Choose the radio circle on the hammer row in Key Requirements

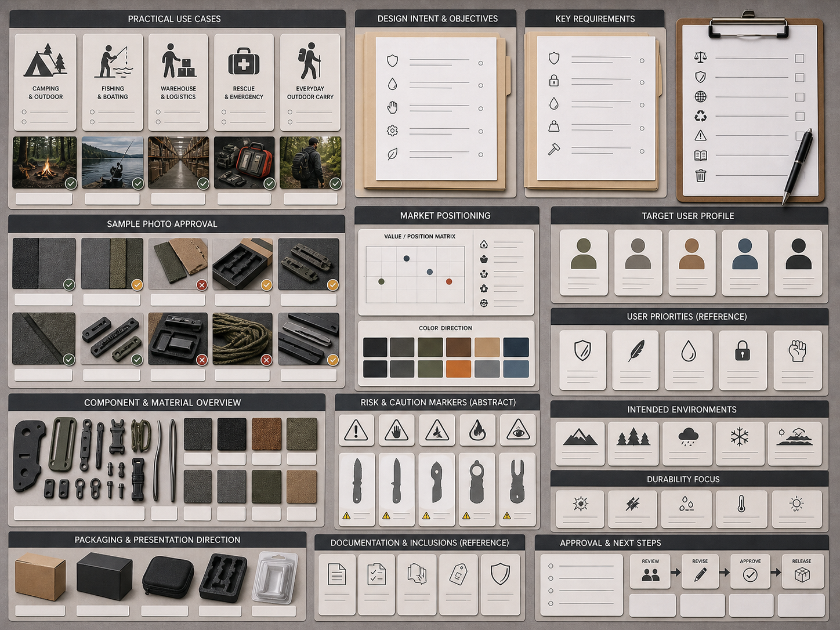tap(642, 151)
